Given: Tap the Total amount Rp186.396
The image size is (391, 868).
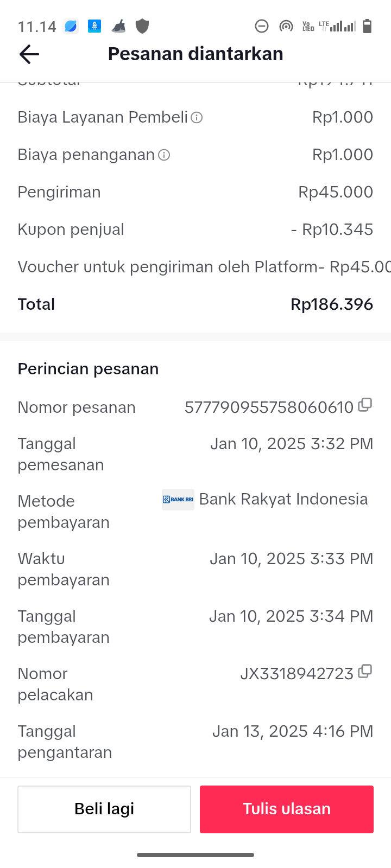Looking at the screenshot, I should [x=332, y=304].
